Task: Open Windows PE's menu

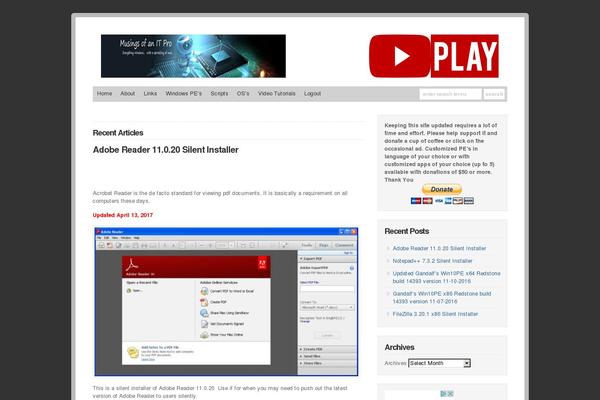Action: pos(183,93)
